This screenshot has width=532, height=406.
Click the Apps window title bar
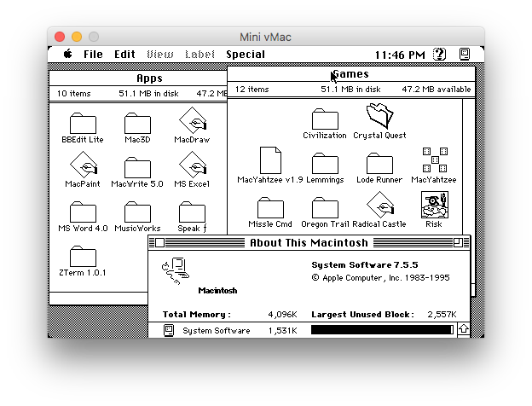pyautogui.click(x=138, y=78)
